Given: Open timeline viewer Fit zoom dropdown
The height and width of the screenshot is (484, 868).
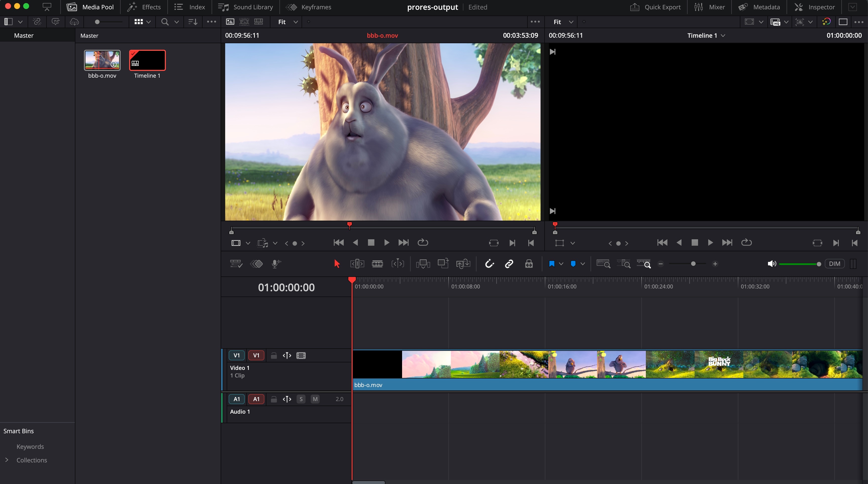Looking at the screenshot, I should [563, 22].
